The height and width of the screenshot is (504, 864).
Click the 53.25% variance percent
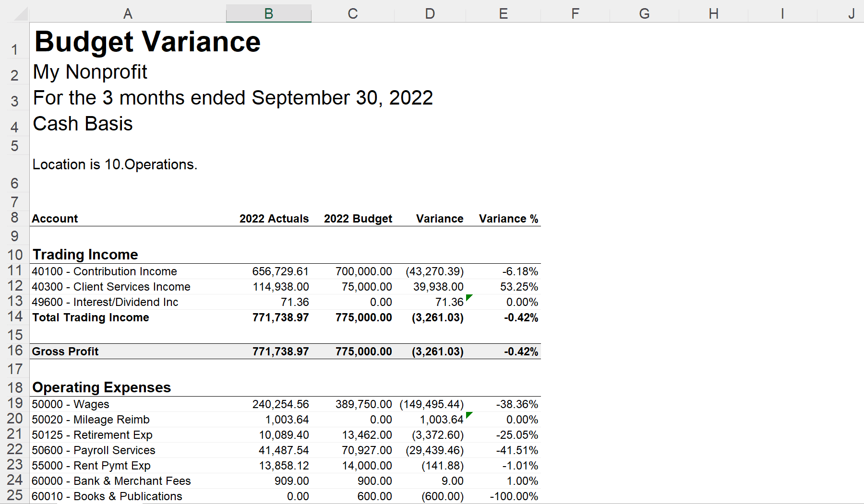tap(519, 287)
